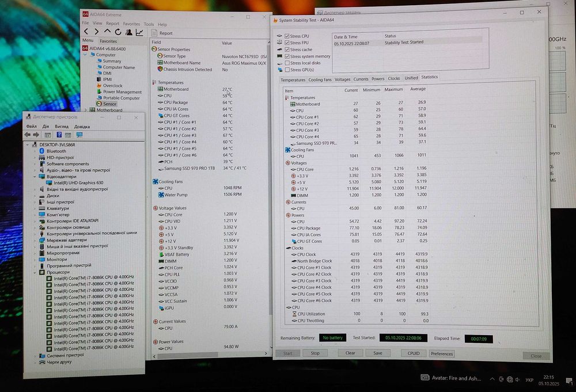Switch to the Unified tab
This screenshot has height=392, width=576.
[x=411, y=78]
